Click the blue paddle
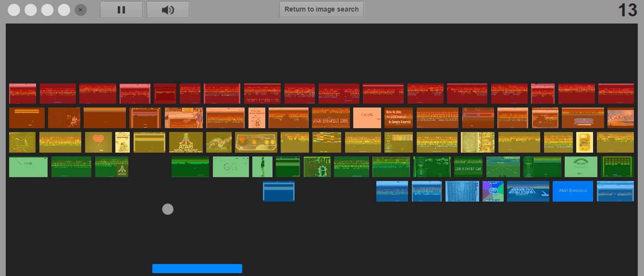Screen dimensions: 644x276 [197, 268]
